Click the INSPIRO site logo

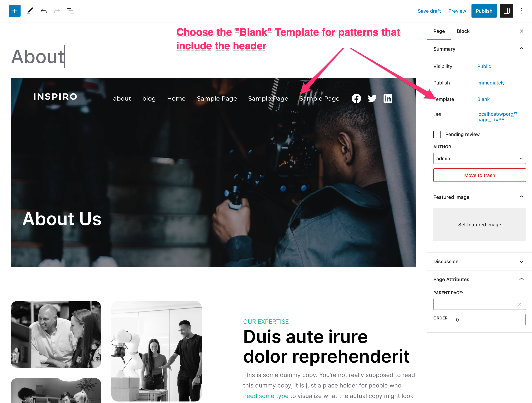(x=55, y=96)
